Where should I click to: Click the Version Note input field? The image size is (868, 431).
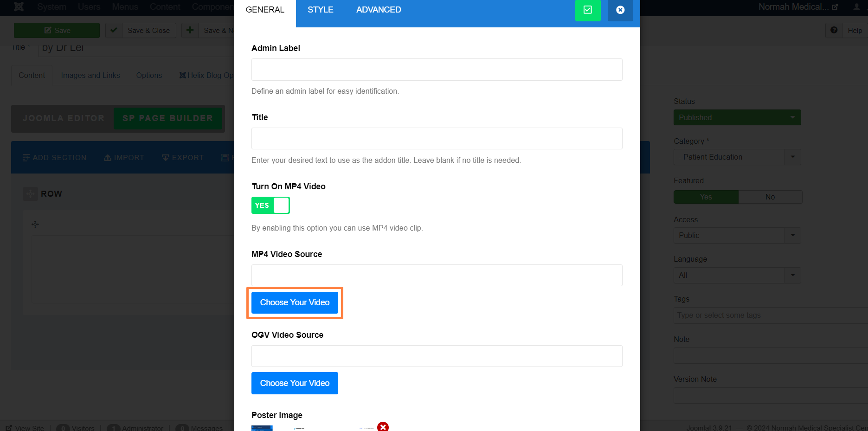(771, 395)
